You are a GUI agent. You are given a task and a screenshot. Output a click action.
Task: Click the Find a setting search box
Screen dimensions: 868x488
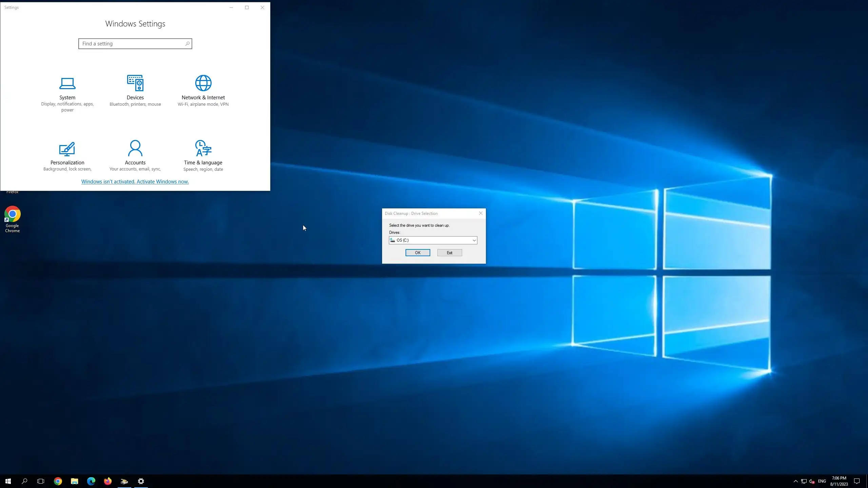click(x=132, y=44)
